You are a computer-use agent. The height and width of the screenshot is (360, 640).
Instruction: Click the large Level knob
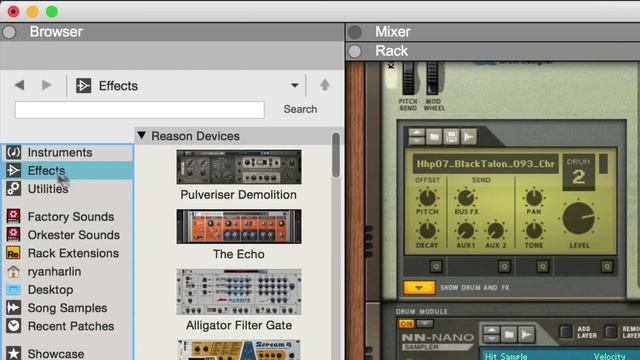tap(579, 219)
